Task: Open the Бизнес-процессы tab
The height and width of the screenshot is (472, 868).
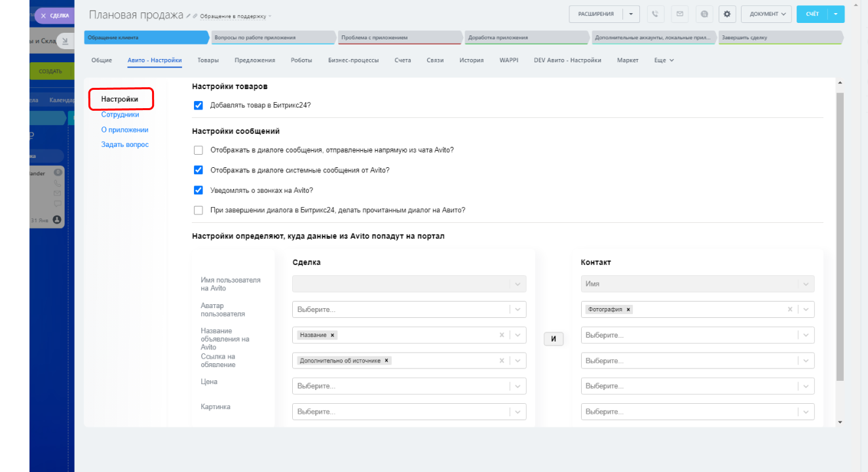Action: point(353,60)
